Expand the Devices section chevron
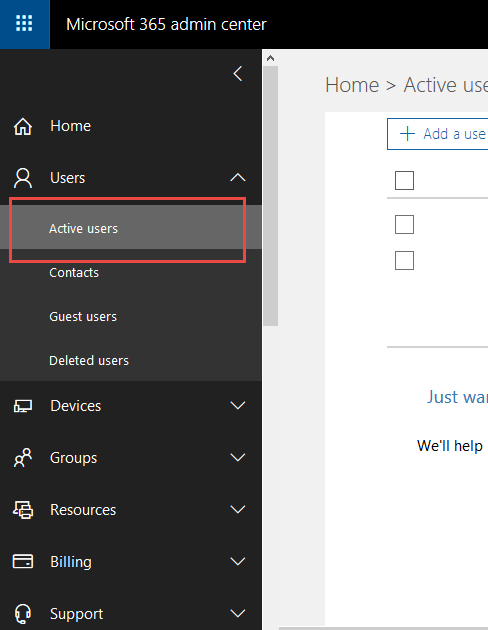488x630 pixels. [238, 405]
